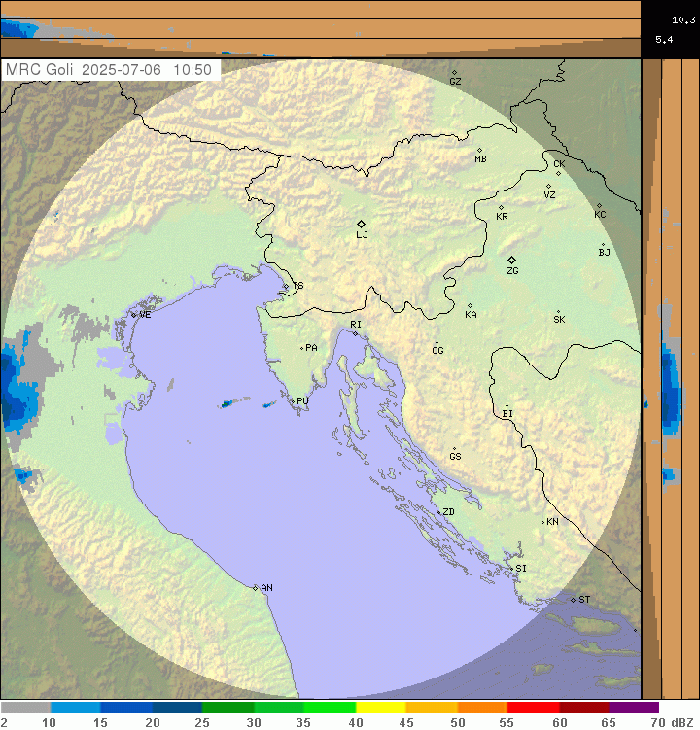Screen dimensions: 700x730
Task: Pick the gray 2–10 dBZ swatch
Action: 25,708
